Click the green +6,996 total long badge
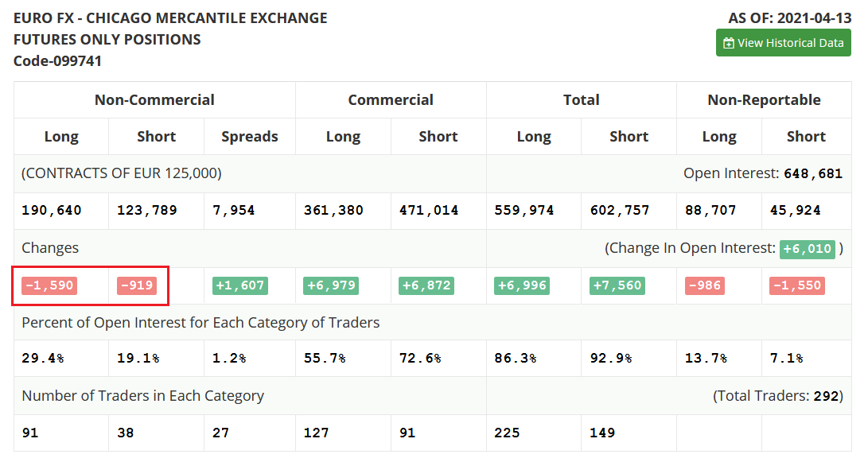 pyautogui.click(x=521, y=285)
